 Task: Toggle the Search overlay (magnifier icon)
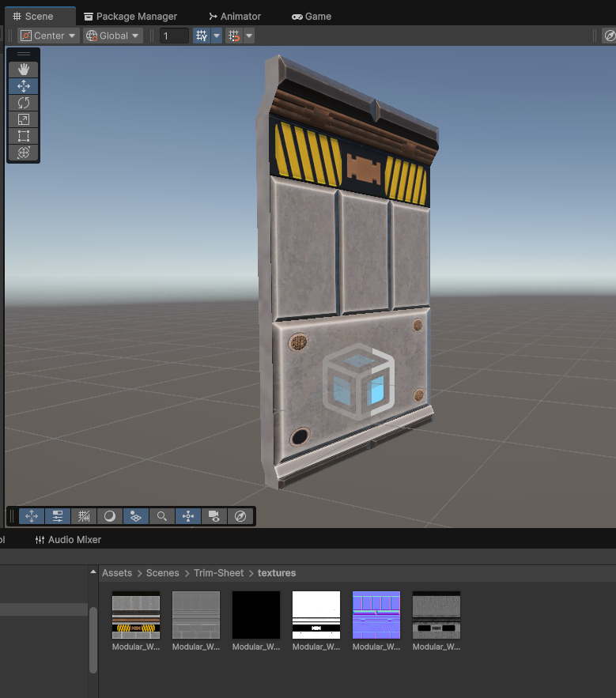point(161,516)
